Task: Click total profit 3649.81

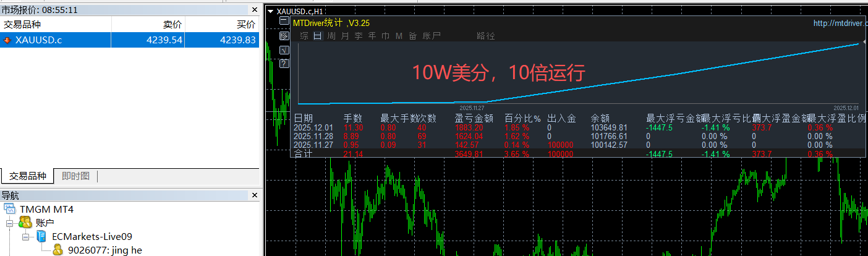Action: [469, 153]
